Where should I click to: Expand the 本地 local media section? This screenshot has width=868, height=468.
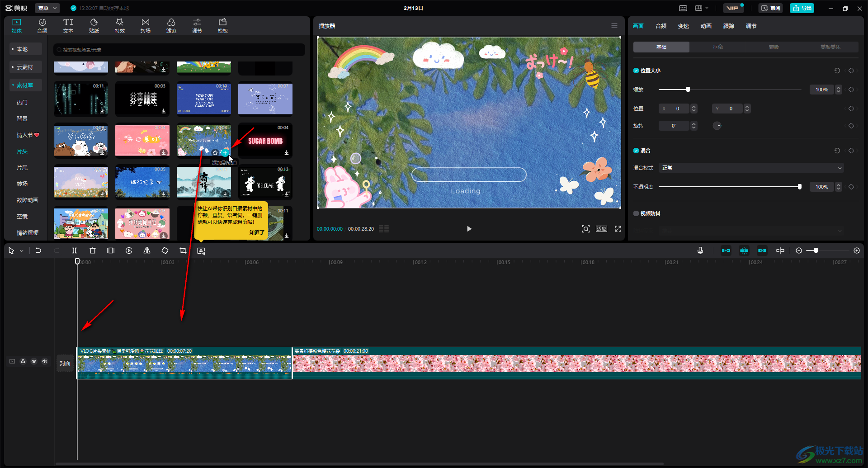(x=26, y=49)
